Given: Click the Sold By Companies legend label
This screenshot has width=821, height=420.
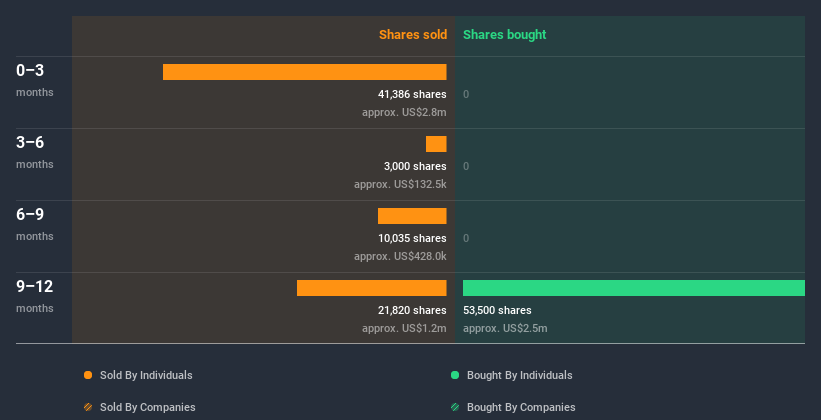Looking at the screenshot, I should tap(148, 407).
